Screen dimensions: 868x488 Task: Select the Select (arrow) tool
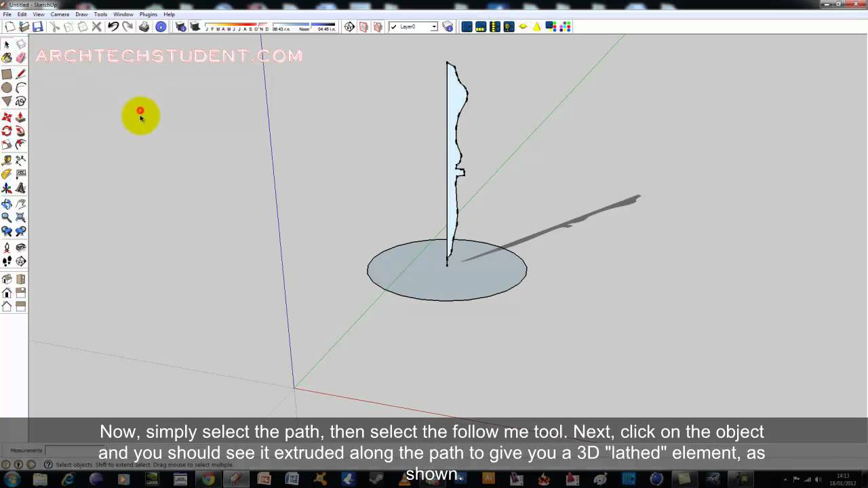click(x=7, y=44)
